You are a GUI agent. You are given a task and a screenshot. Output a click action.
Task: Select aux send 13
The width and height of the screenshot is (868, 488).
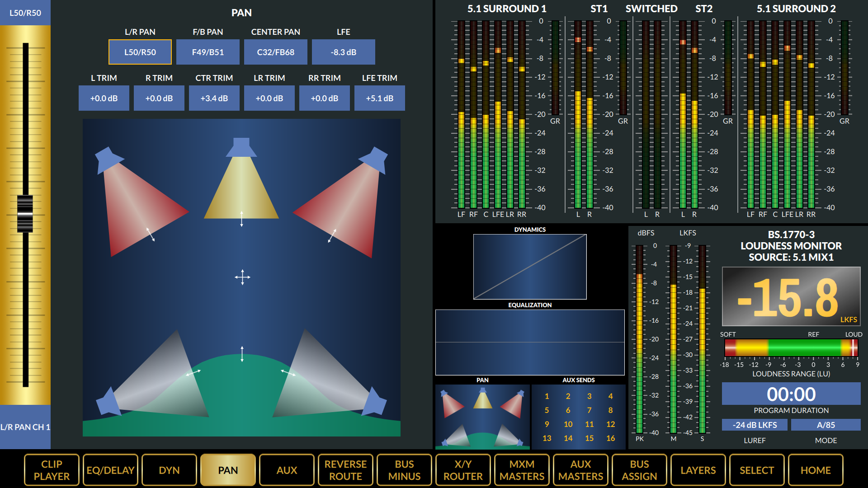click(x=547, y=438)
